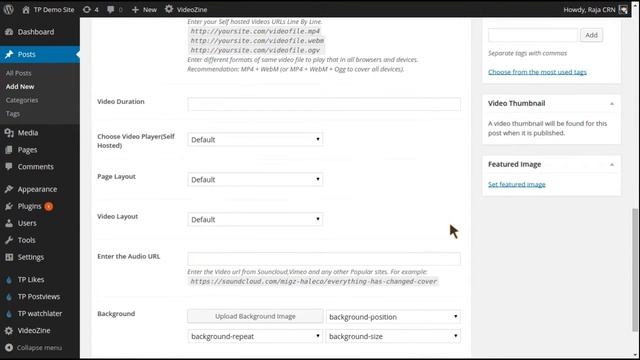
Task: Collapse the admin sidebar menu
Action: click(34, 347)
